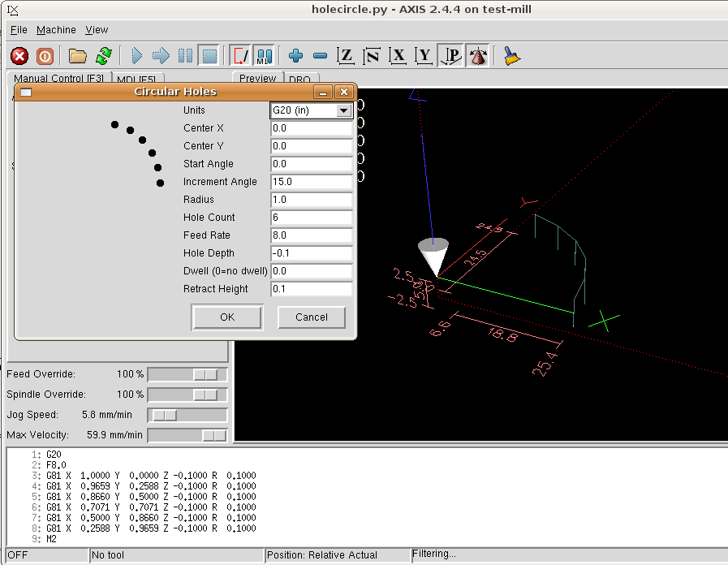Click the Increment Angle field
Screen dimensions: 728x565
click(x=311, y=182)
